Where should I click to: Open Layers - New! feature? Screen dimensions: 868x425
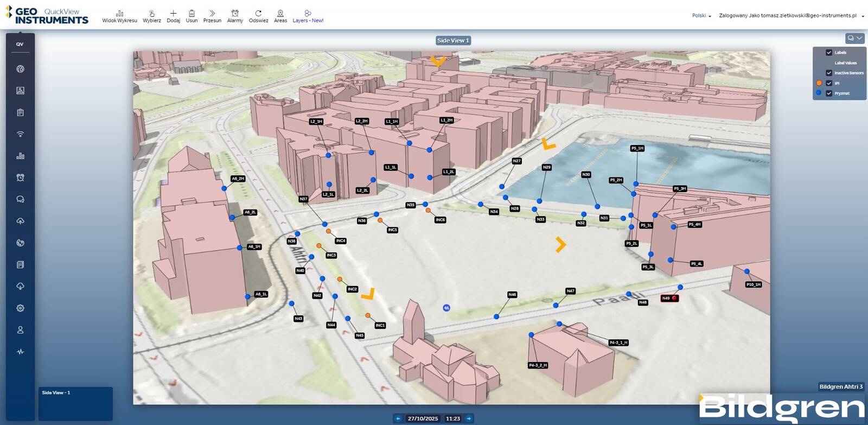pos(308,16)
